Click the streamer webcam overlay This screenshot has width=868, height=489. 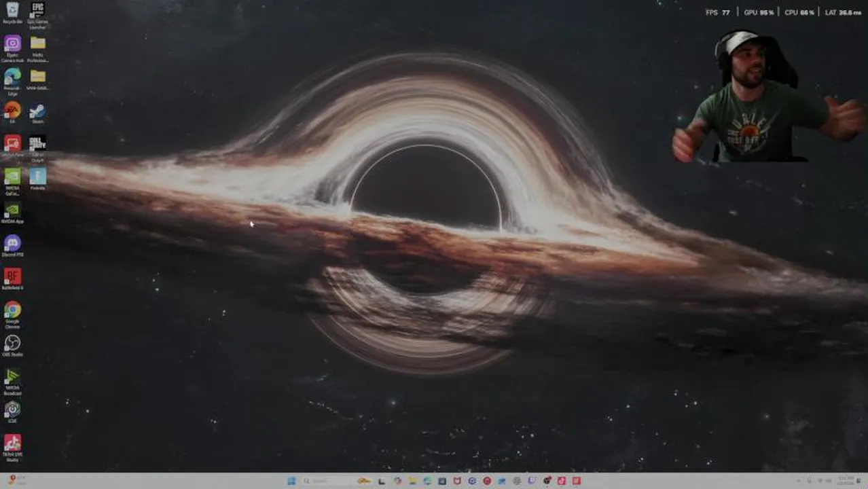(x=766, y=95)
